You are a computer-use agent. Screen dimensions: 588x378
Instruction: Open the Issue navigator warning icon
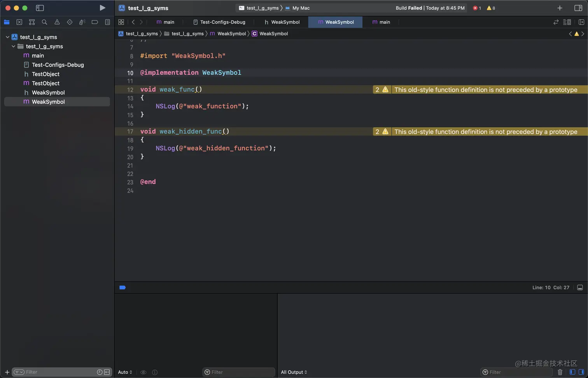[x=57, y=22]
